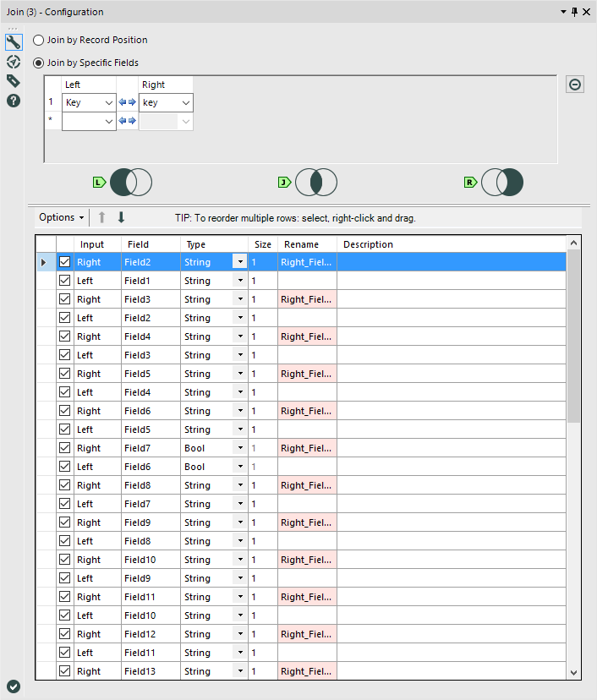597x700 pixels.
Task: Open the Right join field key dropdown
Action: (x=185, y=103)
